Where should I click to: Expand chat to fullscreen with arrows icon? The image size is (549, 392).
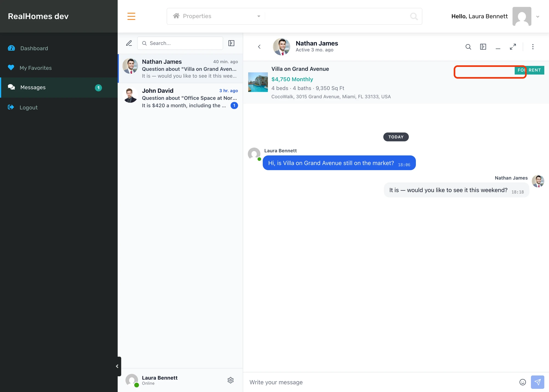[x=513, y=47]
